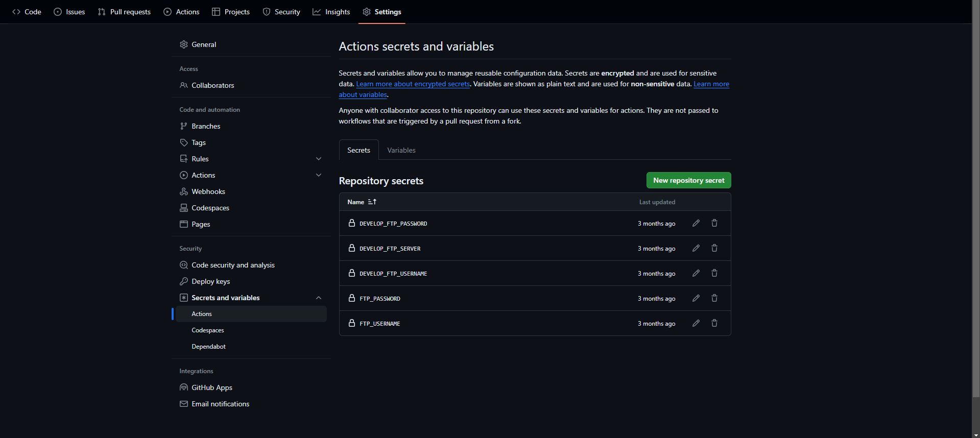Click the key icon beside Deploy keys
The image size is (980, 438).
tap(184, 281)
